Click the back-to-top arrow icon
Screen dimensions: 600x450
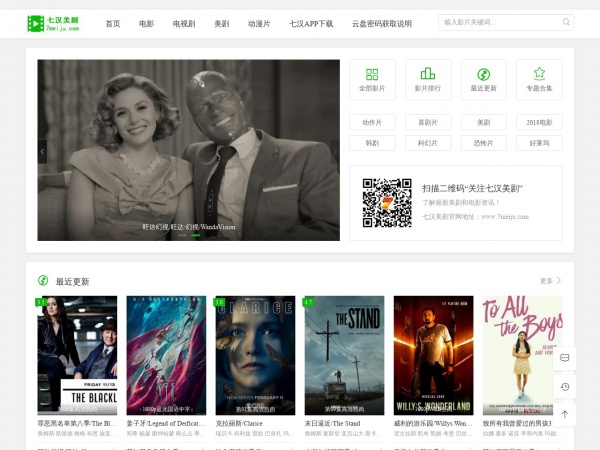(x=564, y=414)
